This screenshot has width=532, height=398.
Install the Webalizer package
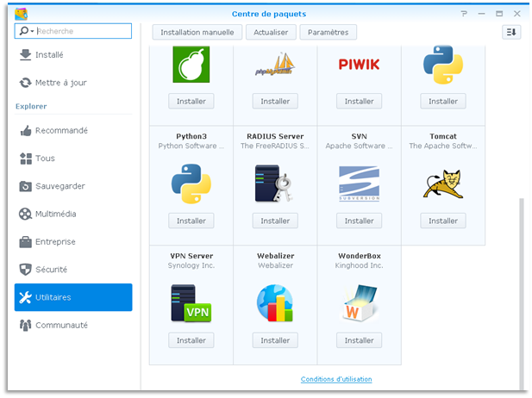click(275, 340)
